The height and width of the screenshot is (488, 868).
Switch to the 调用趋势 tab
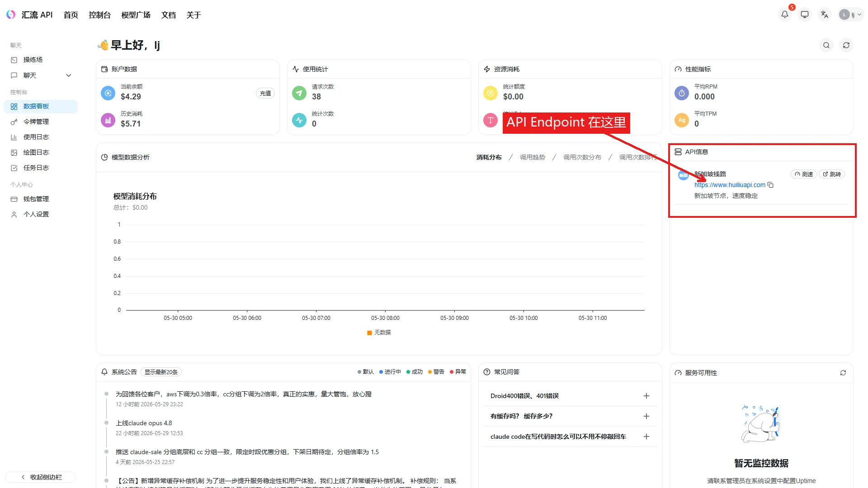533,157
